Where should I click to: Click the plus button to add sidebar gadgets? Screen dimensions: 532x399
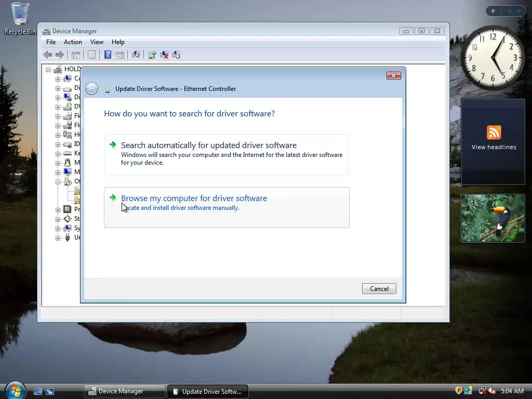click(x=493, y=11)
